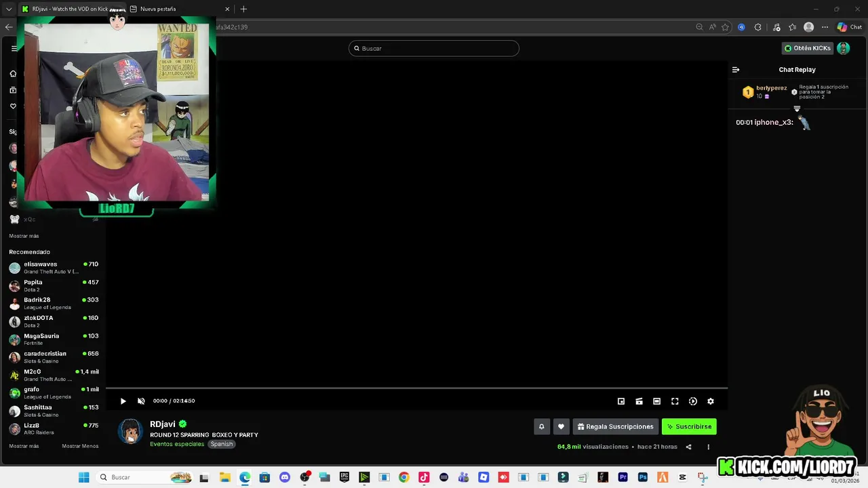Focus the Kick Buscar search field

click(434, 48)
